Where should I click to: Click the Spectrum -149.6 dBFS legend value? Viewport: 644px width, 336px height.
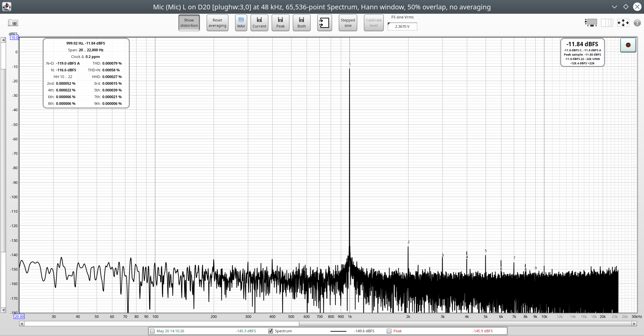pos(364,331)
